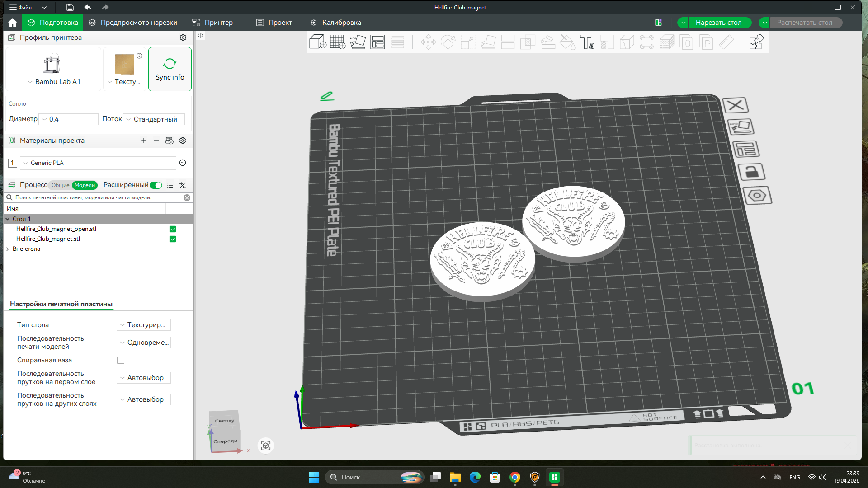The height and width of the screenshot is (488, 868).
Task: Open the Файл menu
Action: (x=21, y=7)
